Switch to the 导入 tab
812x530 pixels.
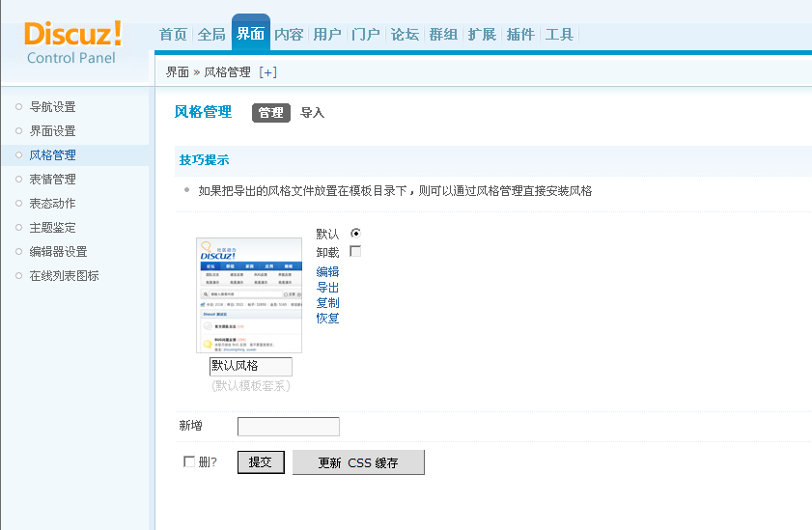pos(312,113)
